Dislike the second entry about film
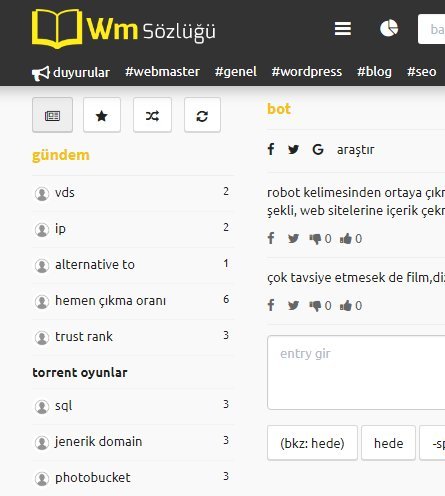Viewport: 445px width, 496px height. click(x=320, y=306)
